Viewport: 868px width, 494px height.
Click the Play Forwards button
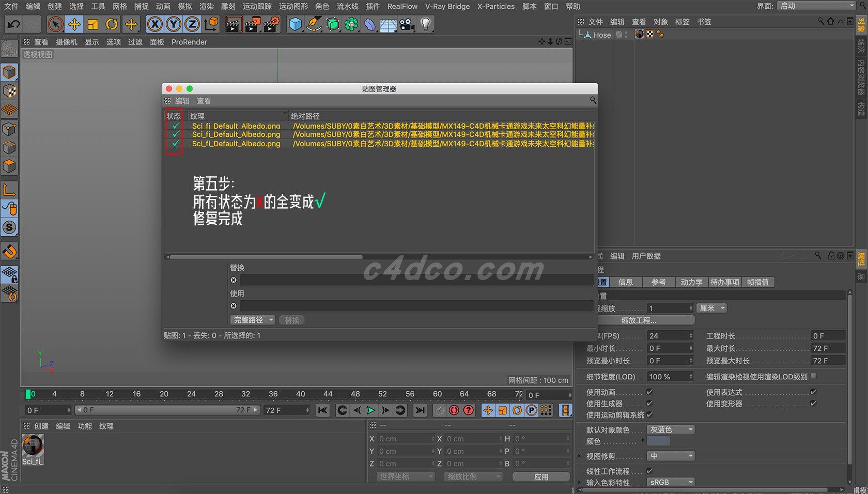click(371, 410)
